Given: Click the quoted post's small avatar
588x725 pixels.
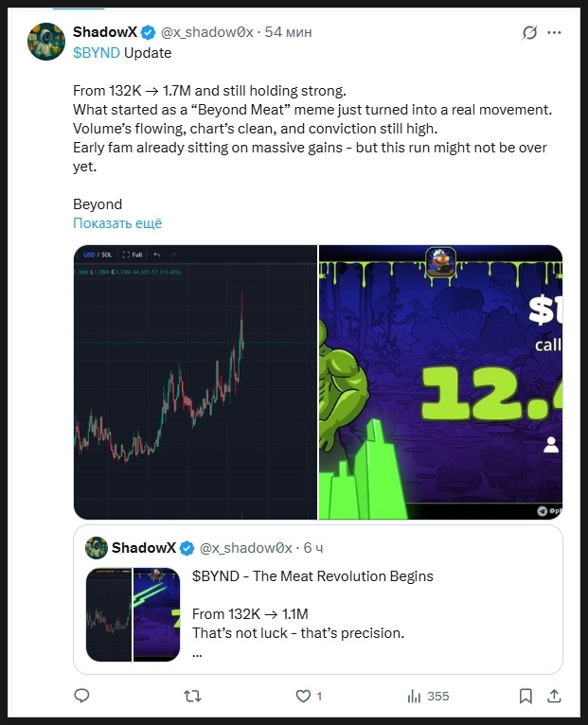Looking at the screenshot, I should 96,547.
